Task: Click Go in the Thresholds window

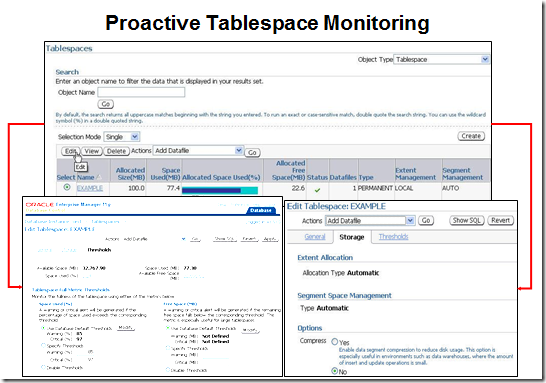Action: pos(195,239)
